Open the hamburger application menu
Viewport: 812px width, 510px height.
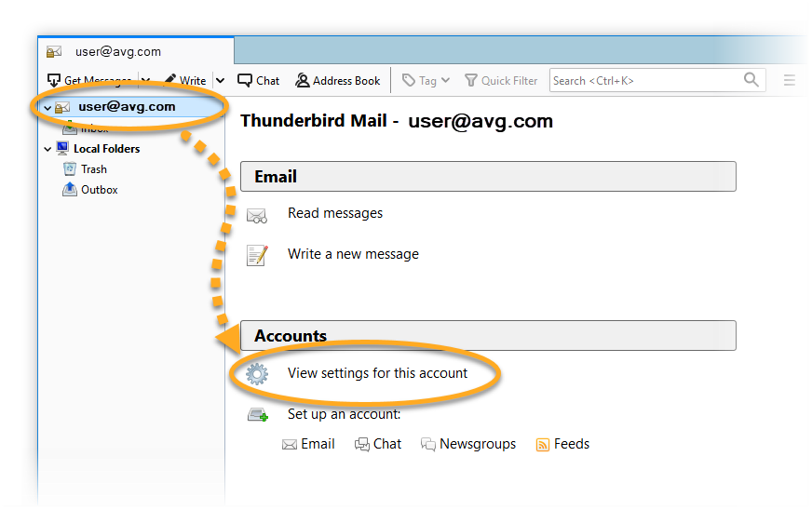coord(790,80)
